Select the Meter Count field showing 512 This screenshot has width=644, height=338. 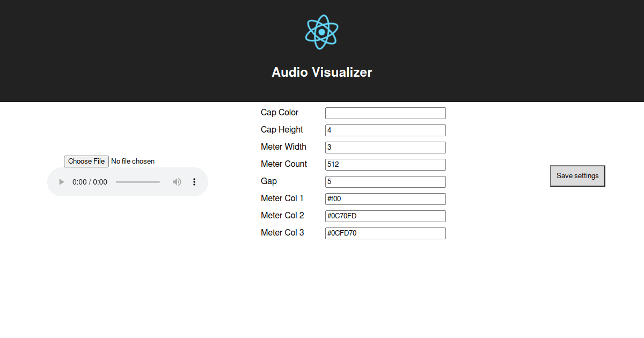pos(385,164)
